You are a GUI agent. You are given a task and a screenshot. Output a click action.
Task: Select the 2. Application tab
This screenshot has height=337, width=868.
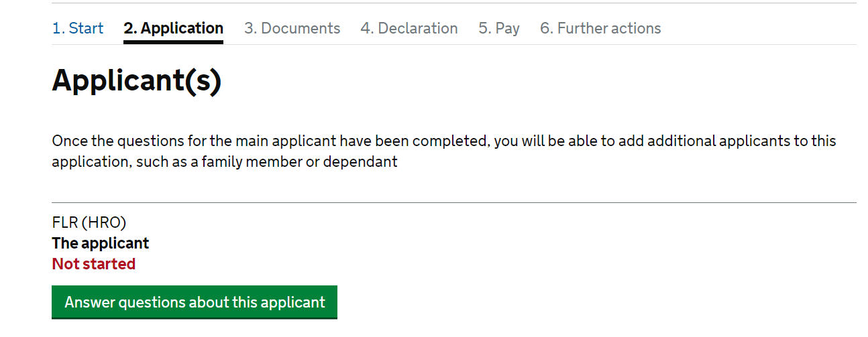[x=173, y=28]
